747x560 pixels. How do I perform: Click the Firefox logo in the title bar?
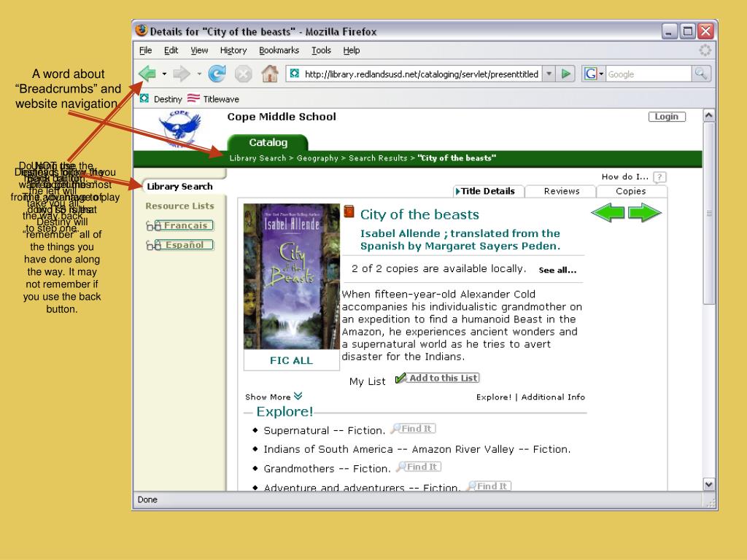click(142, 31)
